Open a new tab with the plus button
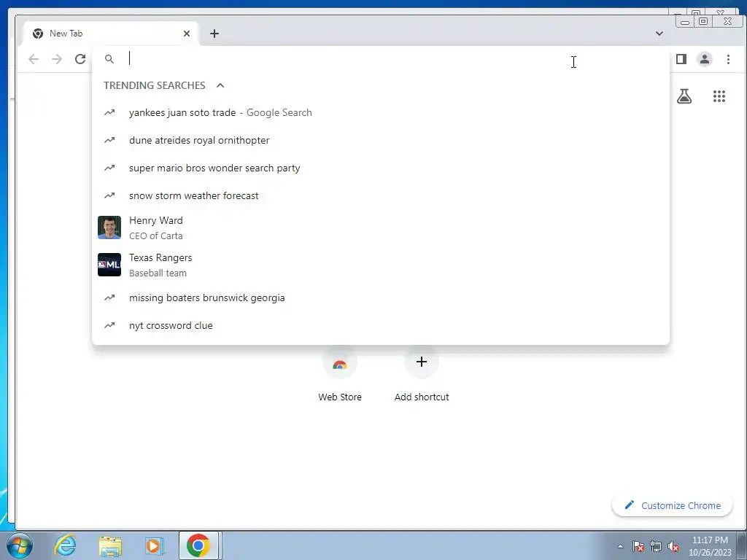 (x=214, y=34)
